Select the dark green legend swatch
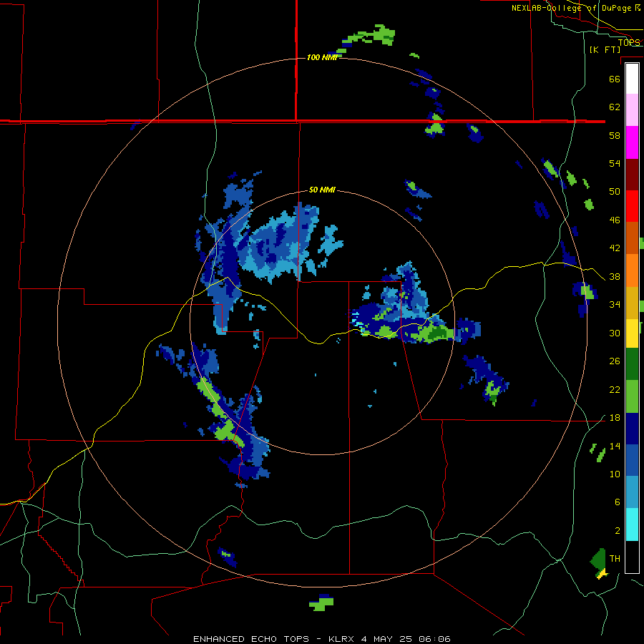Screen dimensions: 644x644 (x=632, y=364)
